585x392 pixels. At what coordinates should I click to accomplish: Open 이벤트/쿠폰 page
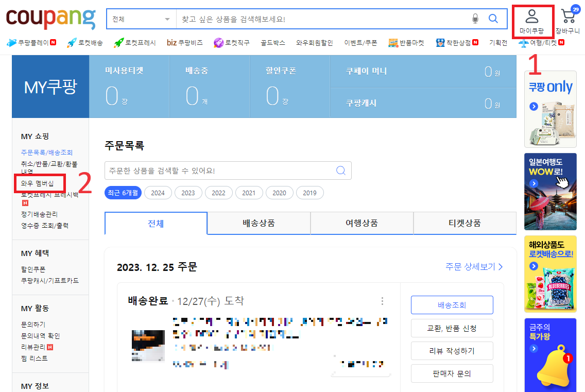tap(360, 43)
